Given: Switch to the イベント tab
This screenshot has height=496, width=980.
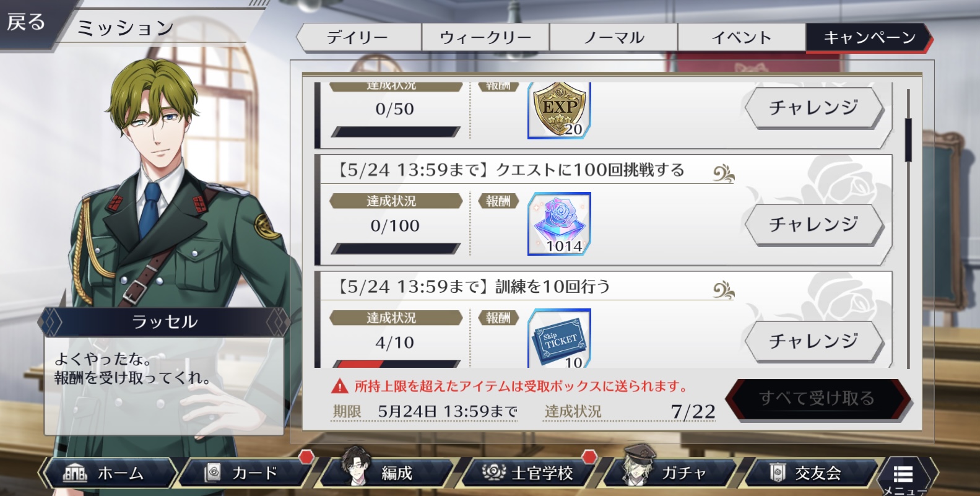Looking at the screenshot, I should pyautogui.click(x=742, y=38).
